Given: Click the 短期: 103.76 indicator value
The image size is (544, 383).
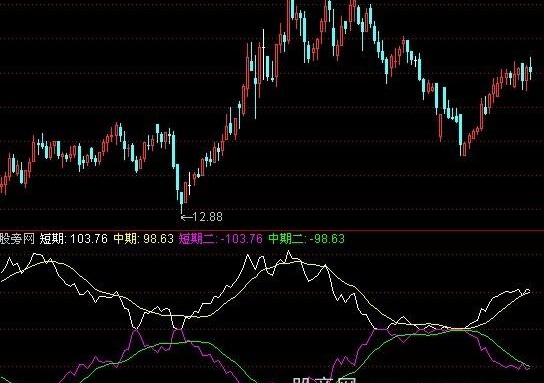Looking at the screenshot, I should [74, 239].
